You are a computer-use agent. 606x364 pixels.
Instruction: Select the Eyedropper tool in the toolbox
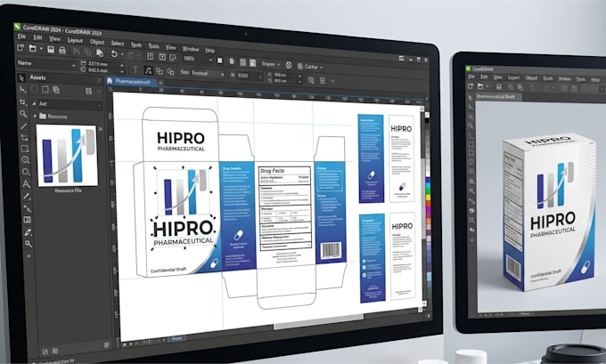[28, 232]
